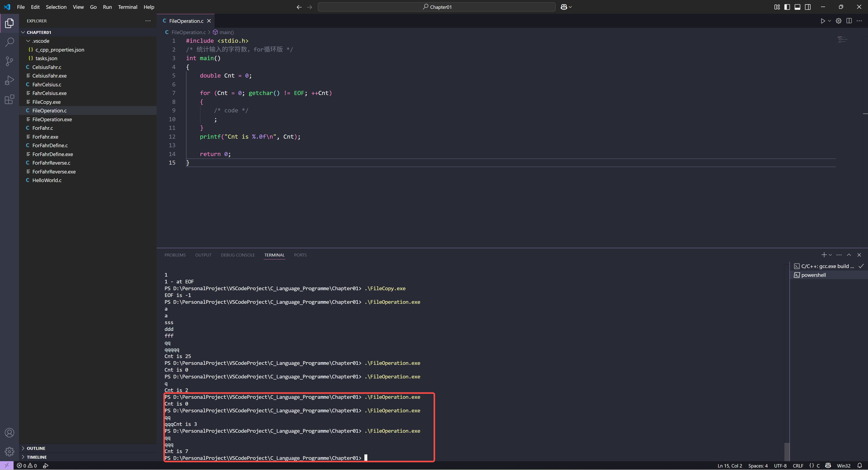Open the Search view in activity bar
Screen dimensions: 868x470
9,42
